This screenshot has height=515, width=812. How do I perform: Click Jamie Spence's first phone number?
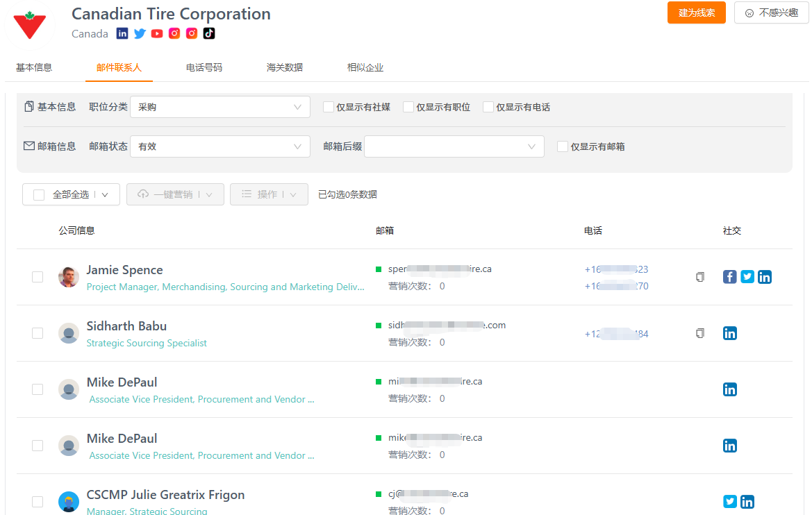click(616, 269)
